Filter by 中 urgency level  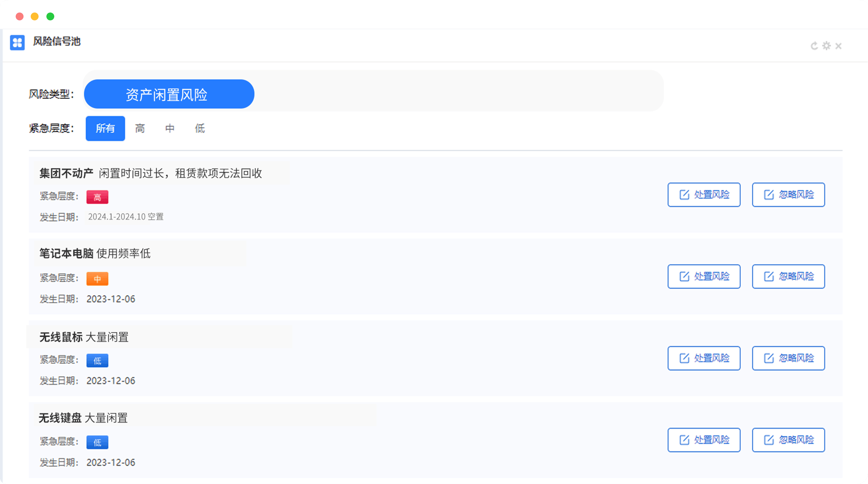(170, 128)
